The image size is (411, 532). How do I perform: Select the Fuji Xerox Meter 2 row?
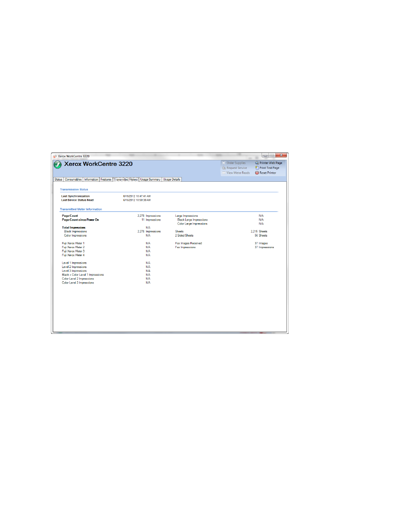point(106,247)
